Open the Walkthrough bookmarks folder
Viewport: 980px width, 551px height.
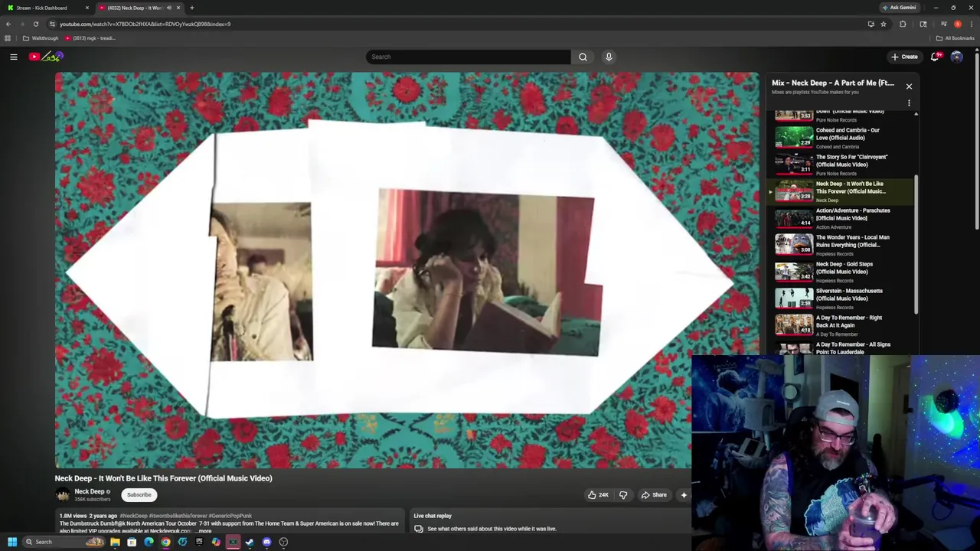40,38
